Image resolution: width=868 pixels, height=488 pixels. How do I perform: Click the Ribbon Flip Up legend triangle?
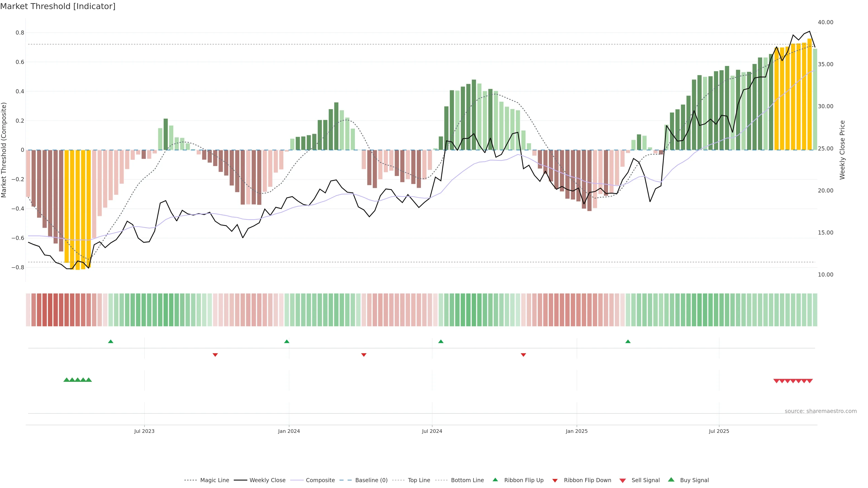coord(495,480)
